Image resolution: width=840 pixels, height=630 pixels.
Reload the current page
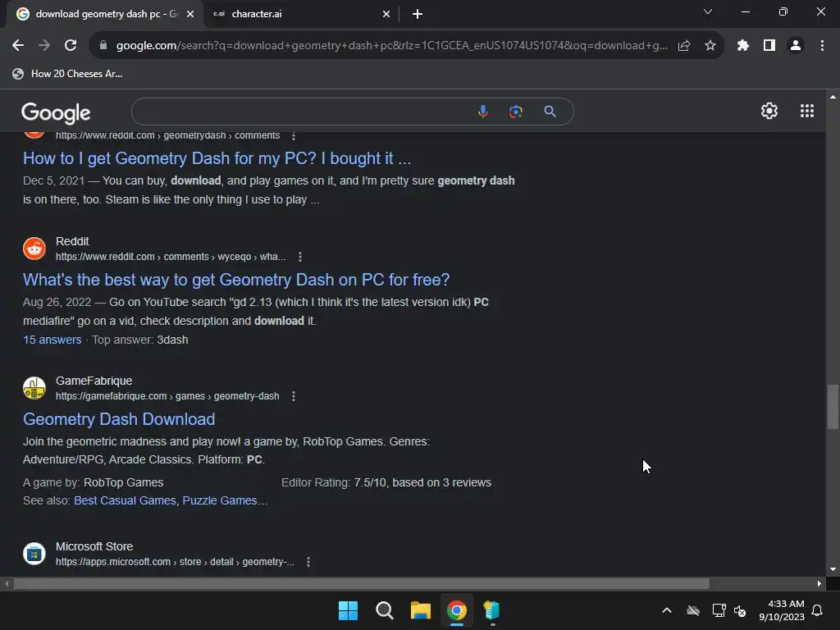(x=71, y=46)
